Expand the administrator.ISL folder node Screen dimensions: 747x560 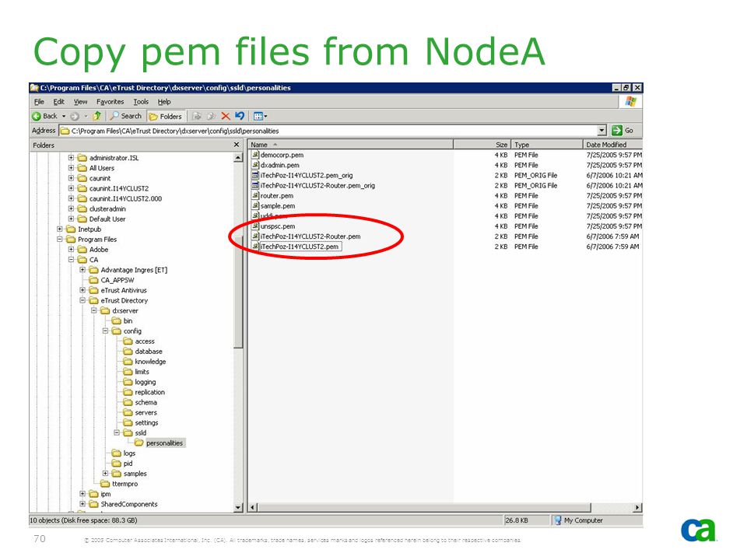click(71, 158)
